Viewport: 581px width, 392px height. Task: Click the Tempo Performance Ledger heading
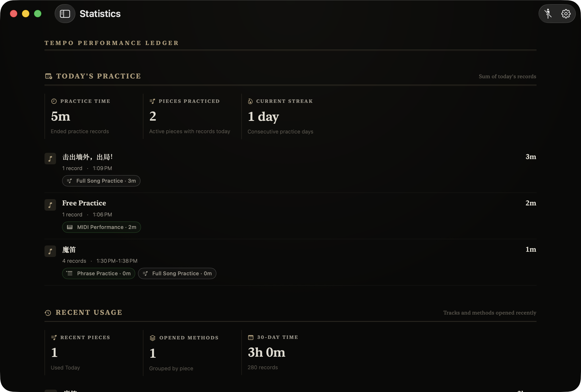(x=112, y=43)
